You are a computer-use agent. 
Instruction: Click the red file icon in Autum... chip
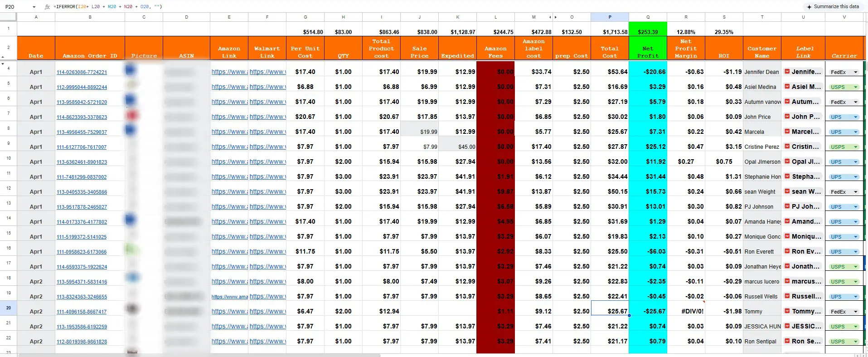pyautogui.click(x=787, y=102)
